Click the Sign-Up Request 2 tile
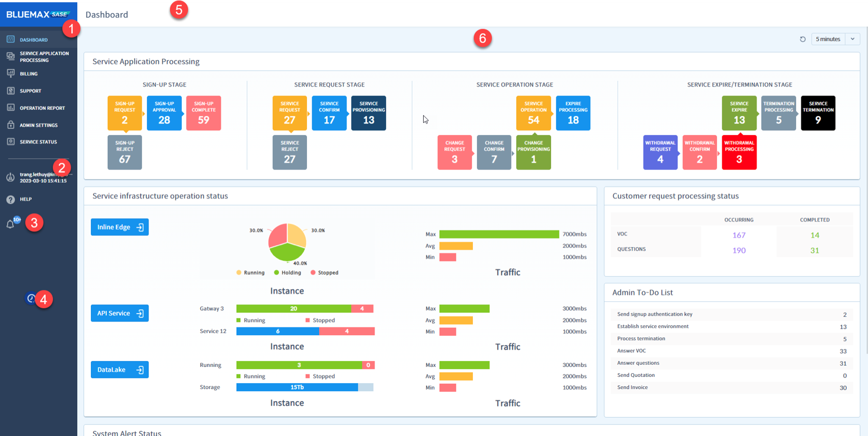 [x=125, y=113]
